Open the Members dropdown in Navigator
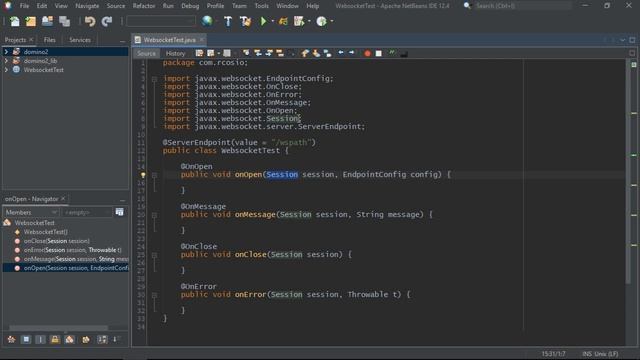640x360 pixels. click(x=31, y=212)
